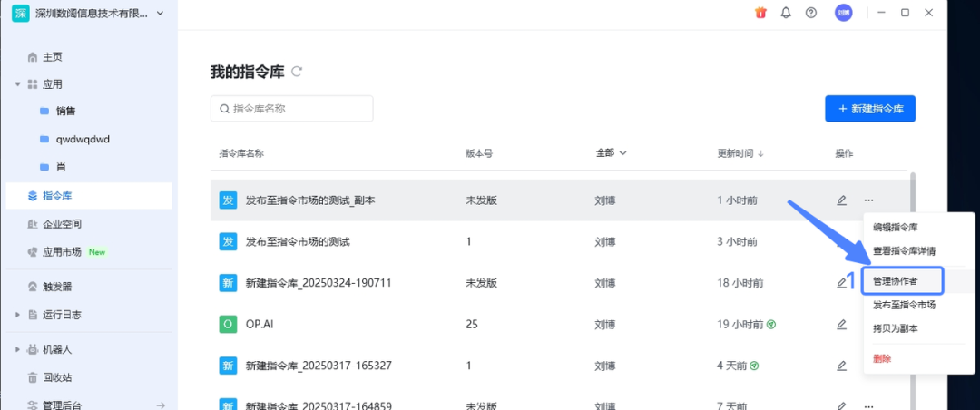Open the user avatar menu

pyautogui.click(x=843, y=13)
